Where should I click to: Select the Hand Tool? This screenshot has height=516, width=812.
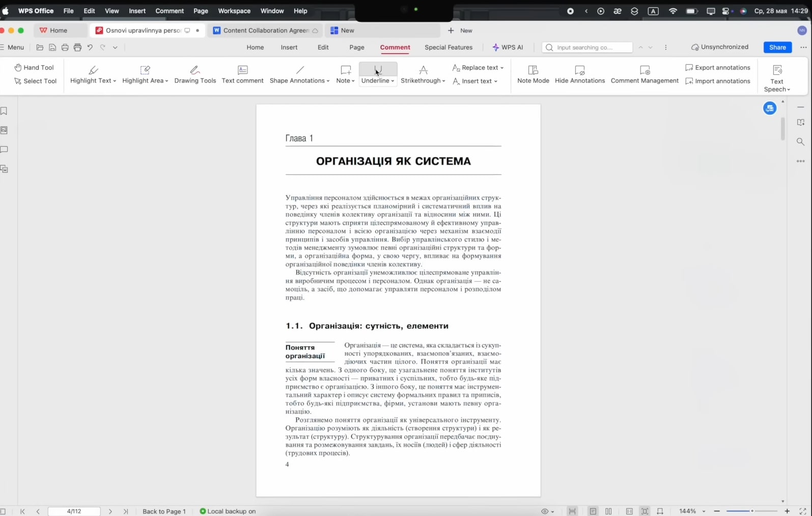[34, 67]
